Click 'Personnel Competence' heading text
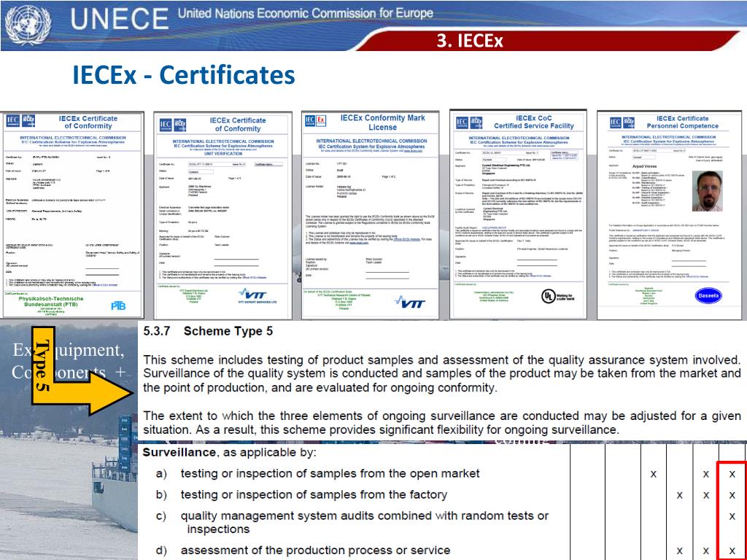 tap(682, 125)
